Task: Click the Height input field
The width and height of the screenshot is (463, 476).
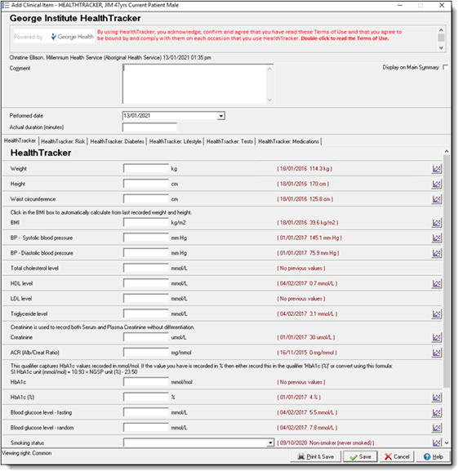Action: pos(145,184)
